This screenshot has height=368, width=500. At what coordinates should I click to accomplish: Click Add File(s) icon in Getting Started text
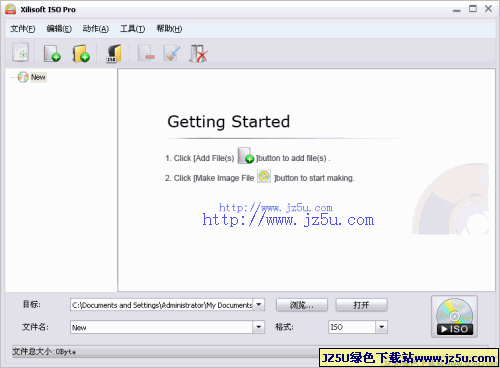click(x=246, y=156)
